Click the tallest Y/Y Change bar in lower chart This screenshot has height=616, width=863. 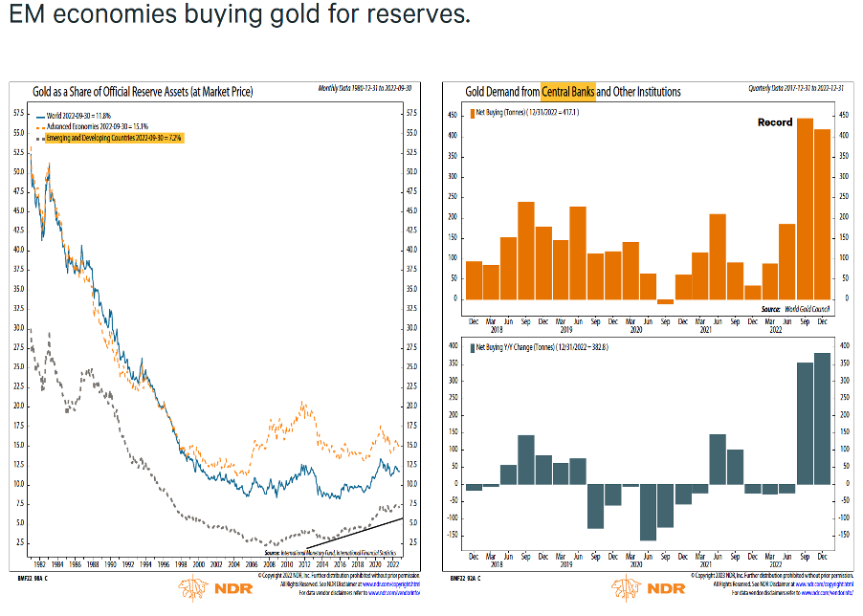click(823, 419)
